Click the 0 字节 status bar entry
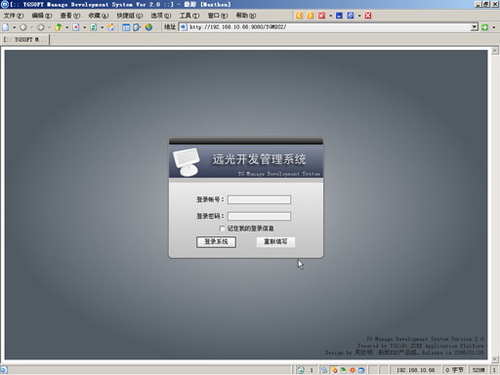500x375 pixels. tap(455, 370)
